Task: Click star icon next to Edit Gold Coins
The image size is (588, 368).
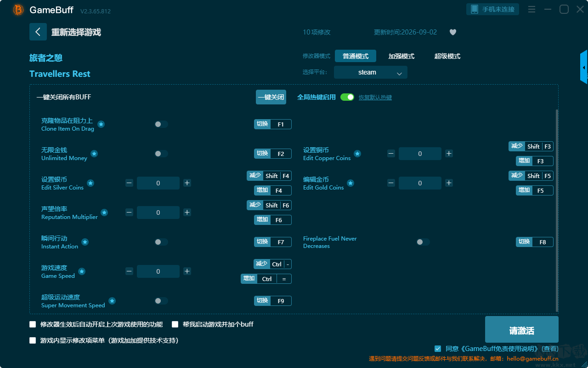Action: [x=351, y=183]
